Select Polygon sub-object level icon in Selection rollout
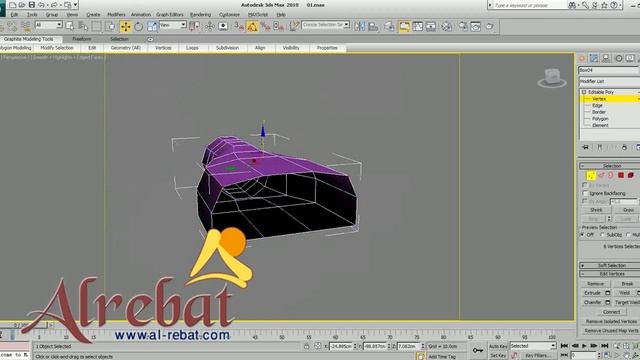 click(621, 176)
